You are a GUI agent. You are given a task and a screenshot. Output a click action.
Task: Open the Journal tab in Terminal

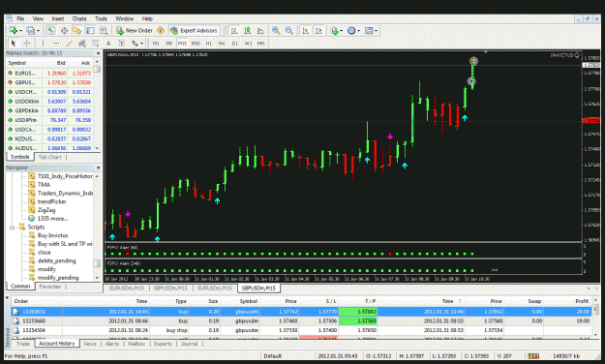click(x=189, y=344)
